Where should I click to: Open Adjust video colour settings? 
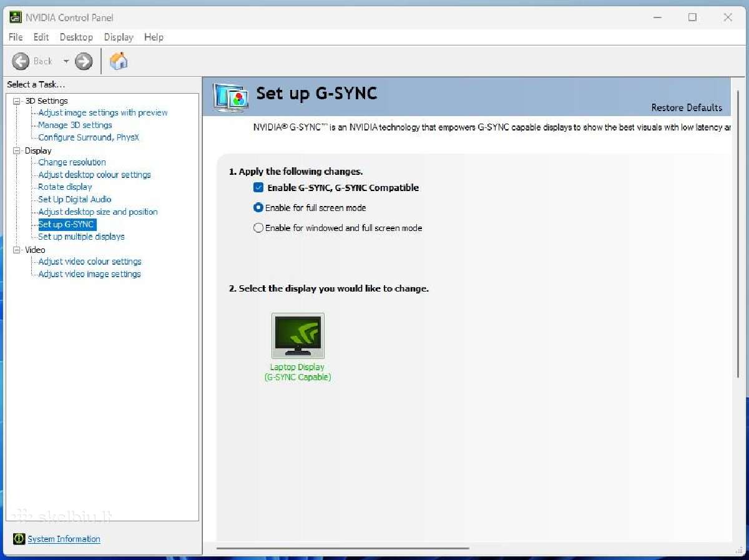coord(90,262)
